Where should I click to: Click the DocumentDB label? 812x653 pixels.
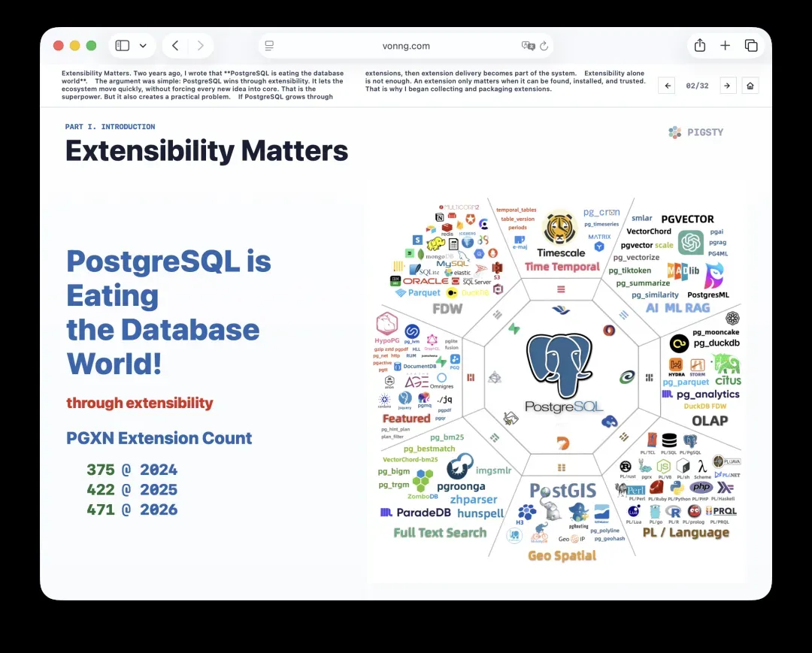[420, 367]
